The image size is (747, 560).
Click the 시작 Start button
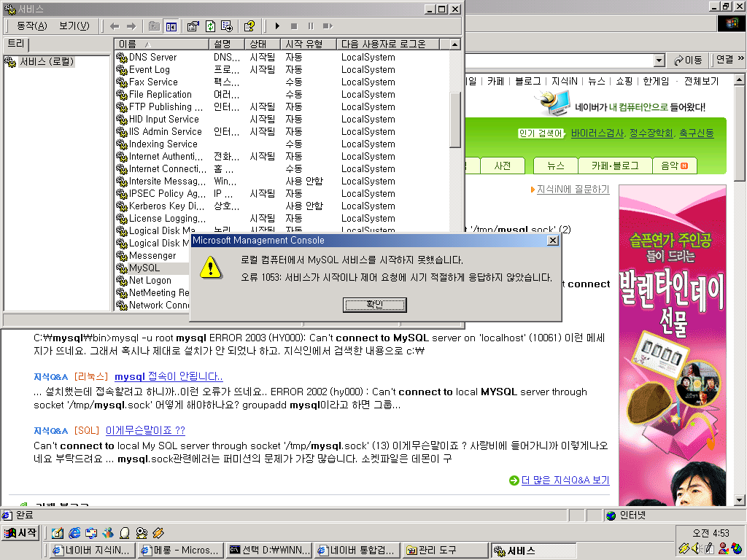20,533
